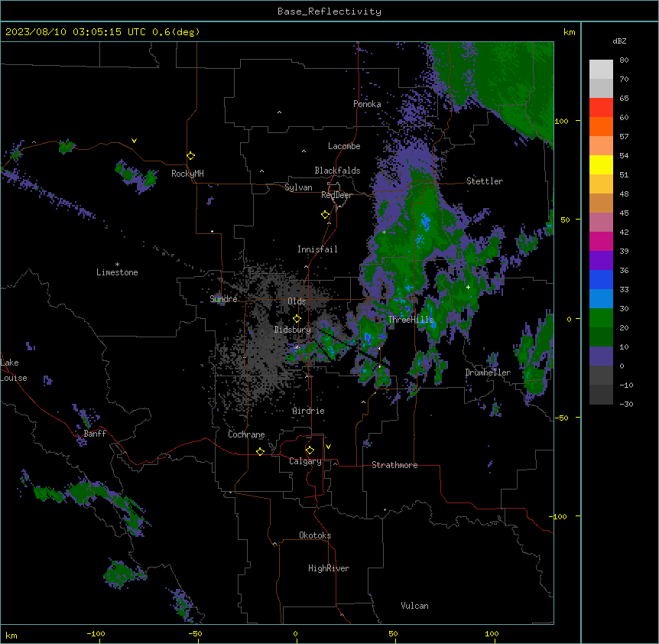Select the yellow diamond marker below Cochrane
659x644 pixels.
point(260,451)
